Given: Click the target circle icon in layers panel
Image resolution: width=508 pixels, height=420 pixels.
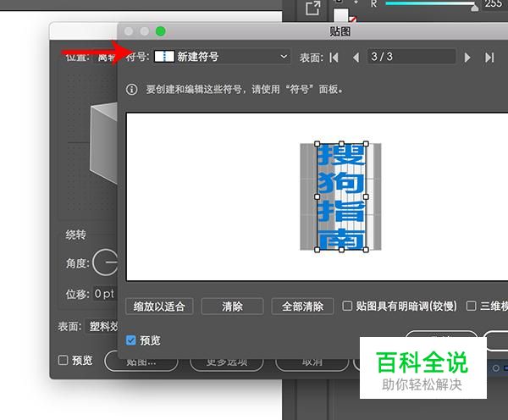Looking at the screenshot, I should tap(495, 368).
